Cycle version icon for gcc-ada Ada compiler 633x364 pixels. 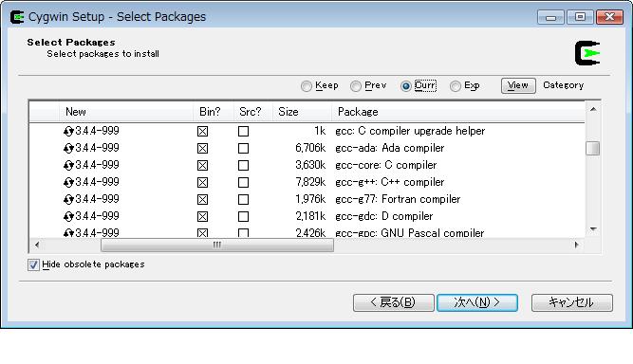coord(68,148)
